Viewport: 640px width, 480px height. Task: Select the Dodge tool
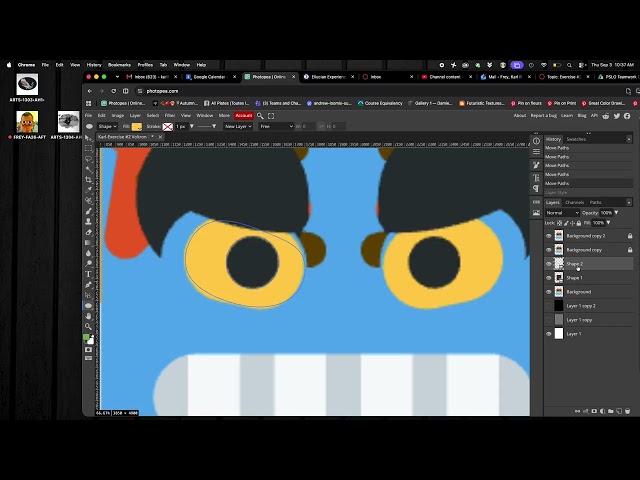(88, 263)
